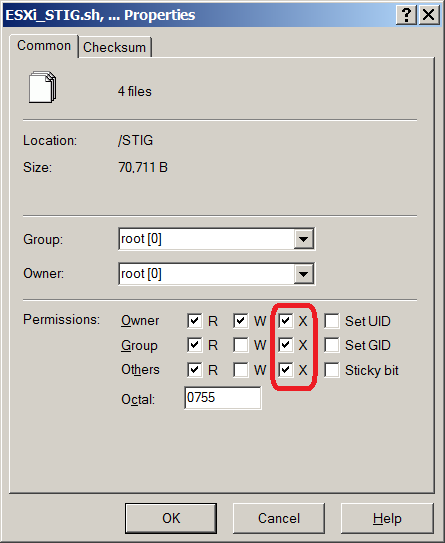Open the Owner dropdown list

point(303,274)
